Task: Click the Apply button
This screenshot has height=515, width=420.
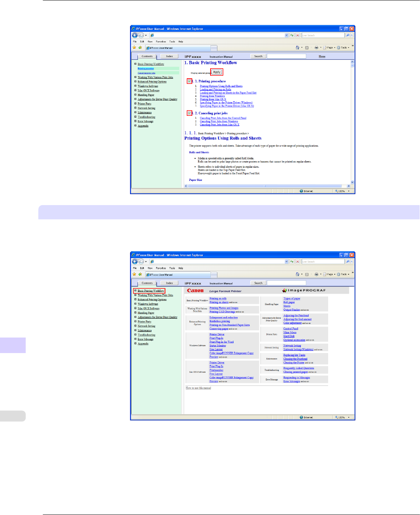Action: [x=217, y=72]
